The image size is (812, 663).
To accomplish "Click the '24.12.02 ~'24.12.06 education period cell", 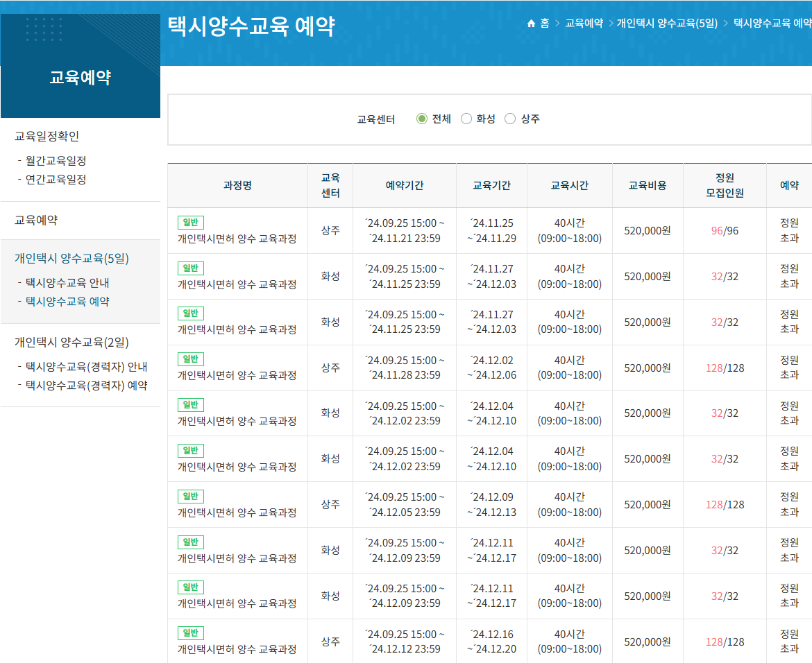I will pos(492,368).
